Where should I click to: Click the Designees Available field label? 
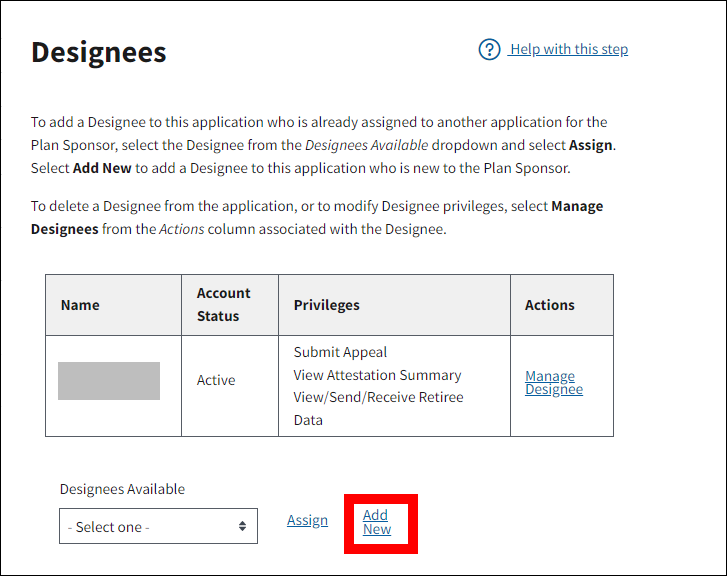[122, 489]
